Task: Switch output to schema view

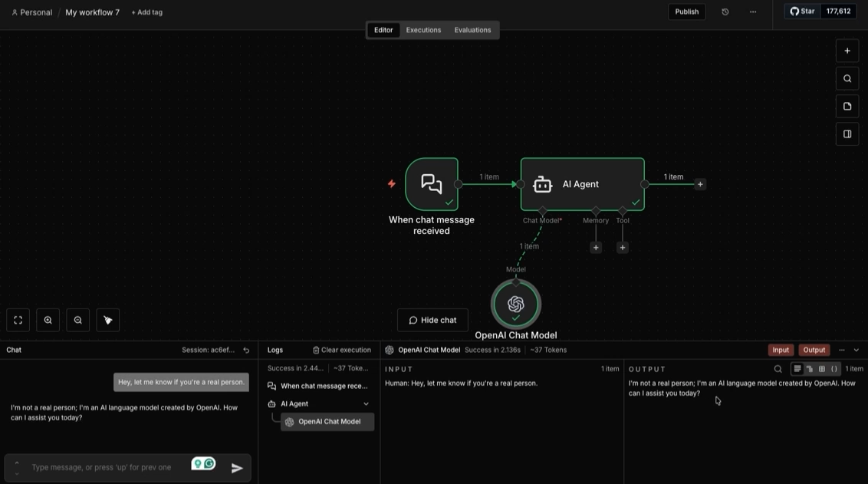Action: click(809, 369)
